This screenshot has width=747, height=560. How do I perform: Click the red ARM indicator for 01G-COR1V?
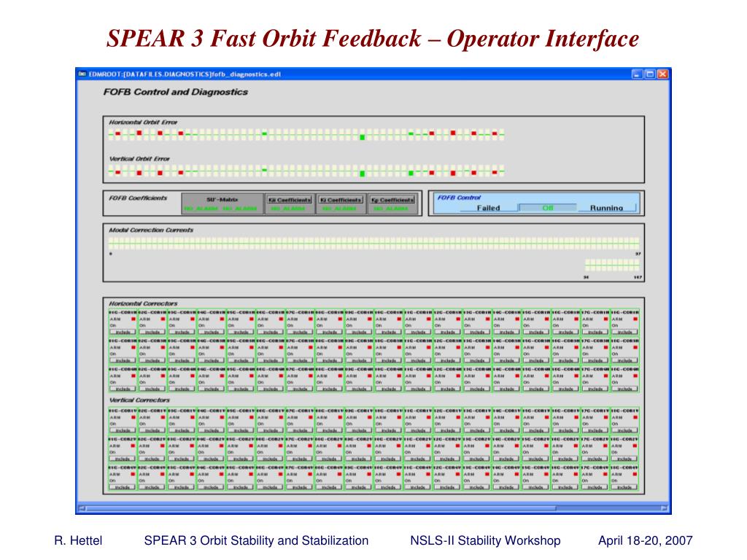click(x=133, y=418)
